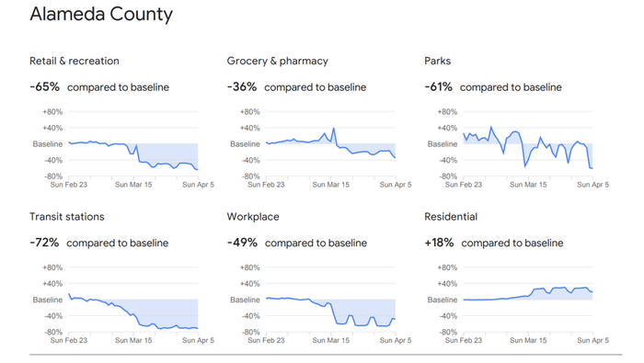Screen dimensions: 644x363
Task: Click the Residential section title
Action: click(451, 217)
